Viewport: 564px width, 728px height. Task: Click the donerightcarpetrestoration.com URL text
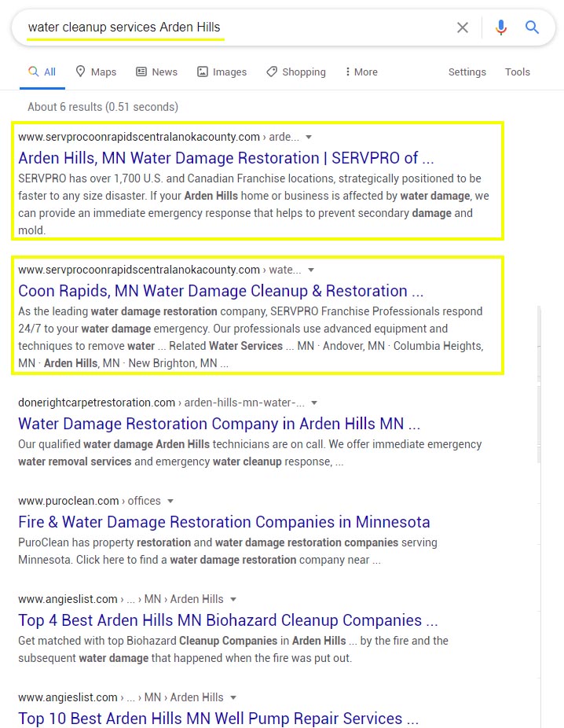click(97, 403)
